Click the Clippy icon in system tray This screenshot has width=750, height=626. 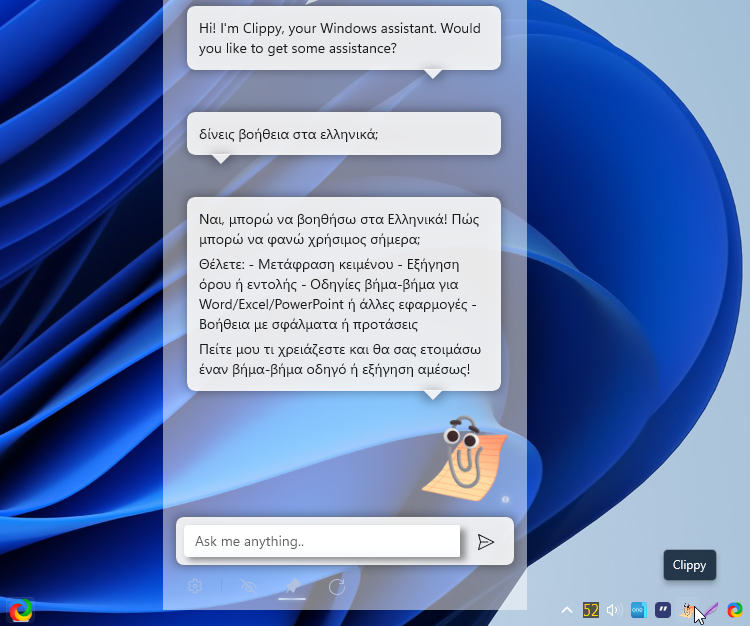(x=688, y=609)
